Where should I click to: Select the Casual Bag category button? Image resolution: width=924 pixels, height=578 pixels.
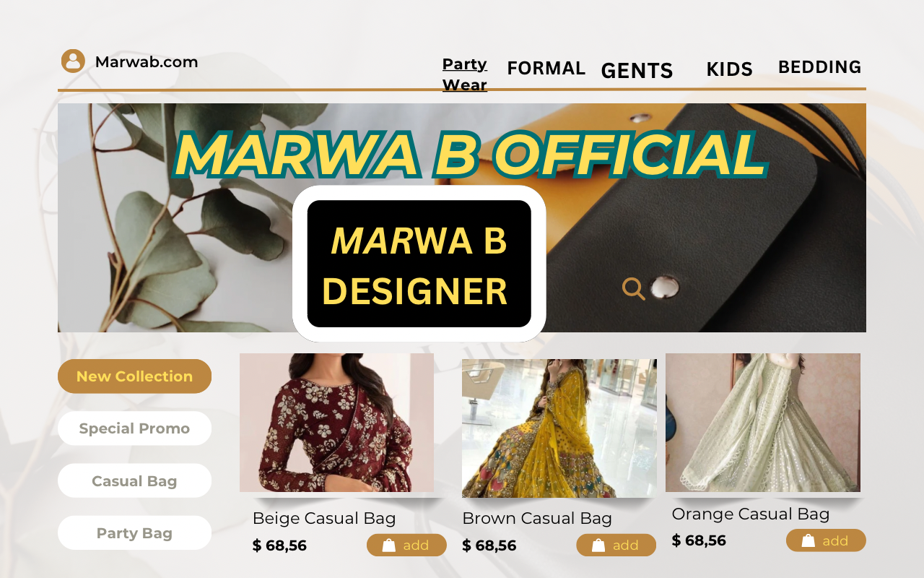coord(134,481)
